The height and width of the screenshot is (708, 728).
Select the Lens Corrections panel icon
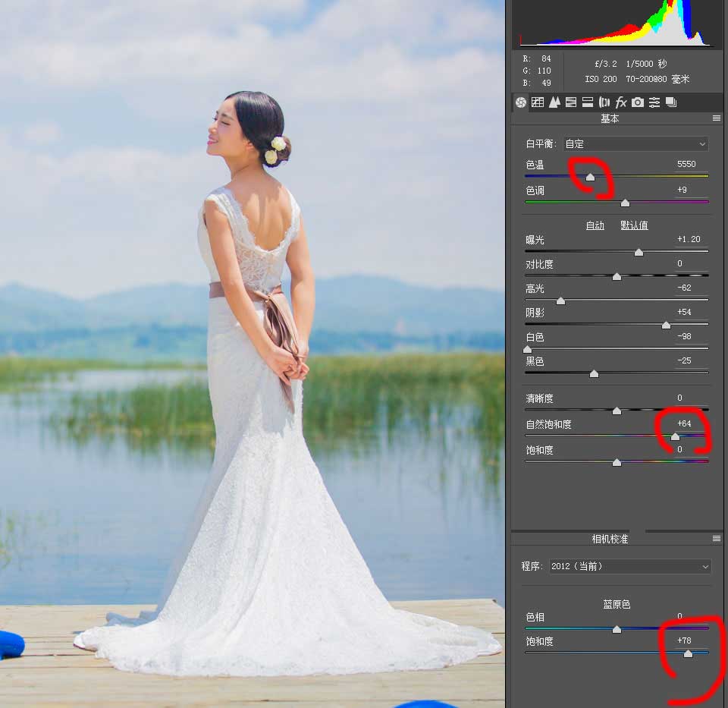(x=604, y=102)
